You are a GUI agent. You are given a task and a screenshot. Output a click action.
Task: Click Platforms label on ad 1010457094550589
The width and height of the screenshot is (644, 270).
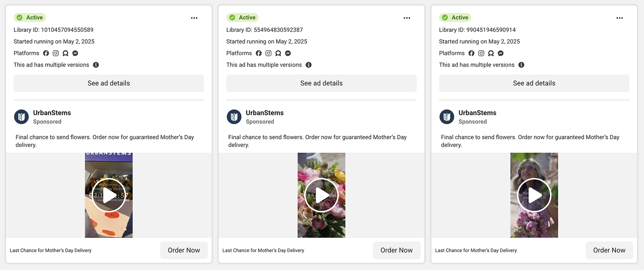click(27, 53)
